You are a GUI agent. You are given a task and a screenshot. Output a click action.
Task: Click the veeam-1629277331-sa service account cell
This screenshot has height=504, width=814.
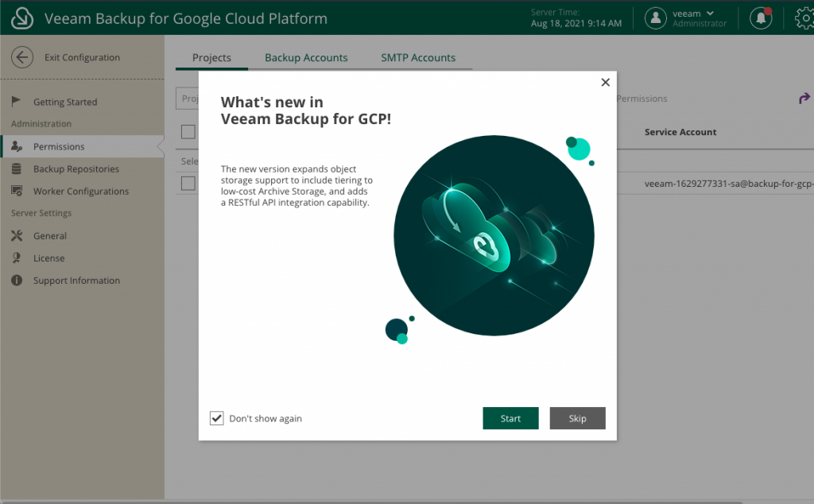[729, 183]
